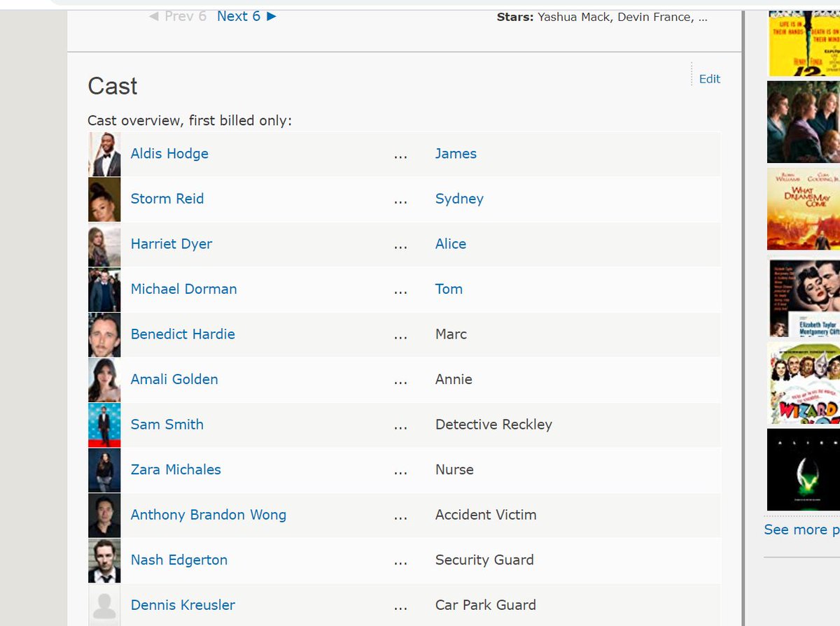Open the Alice character page

451,244
